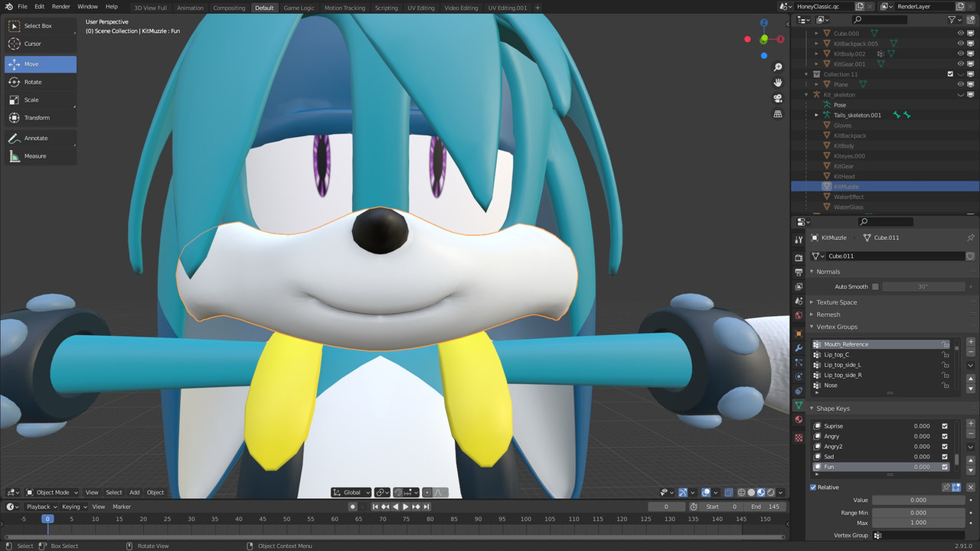Activate the Annotate tool
980x551 pixels.
(40, 138)
